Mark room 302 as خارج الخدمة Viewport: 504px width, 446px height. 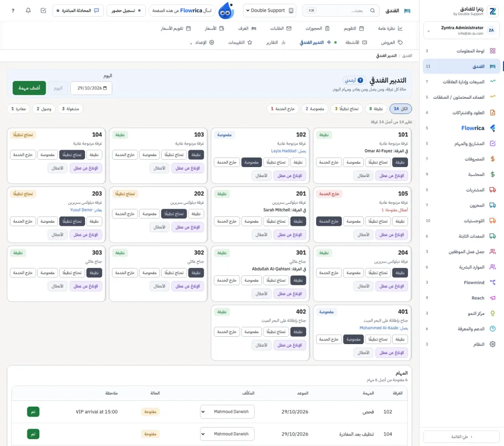[125, 273]
